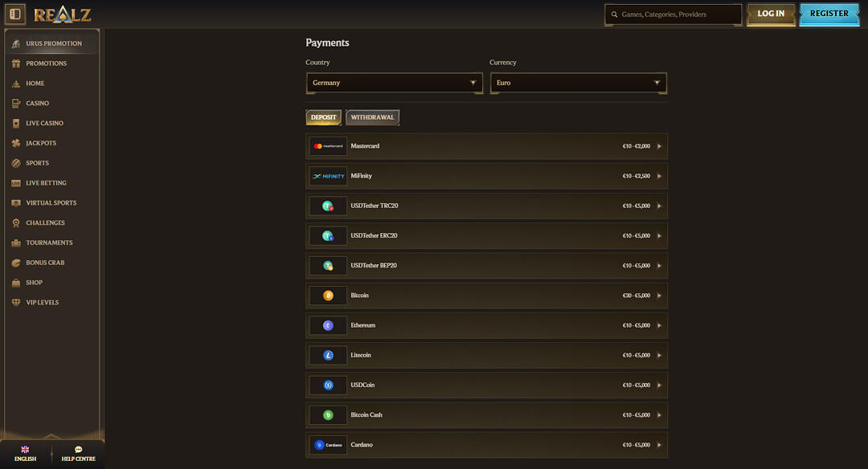The width and height of the screenshot is (868, 469).
Task: Open the Country dropdown showing Germany
Action: 394,83
